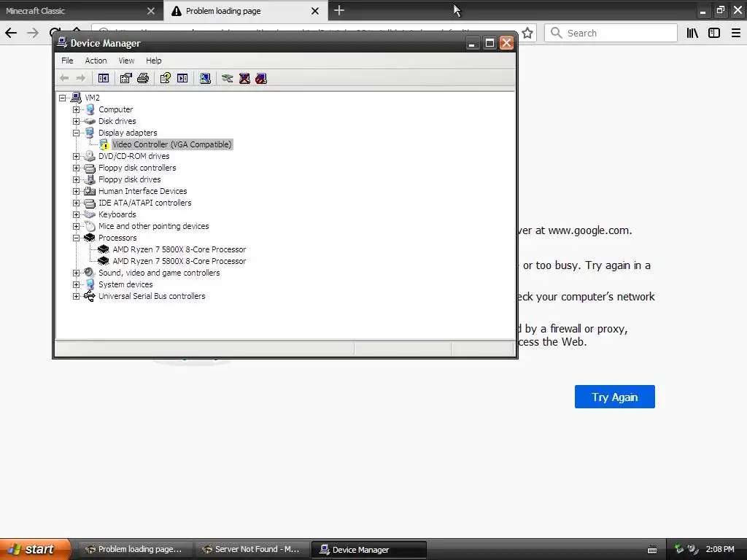Select the Keyboards tree item

pyautogui.click(x=117, y=214)
